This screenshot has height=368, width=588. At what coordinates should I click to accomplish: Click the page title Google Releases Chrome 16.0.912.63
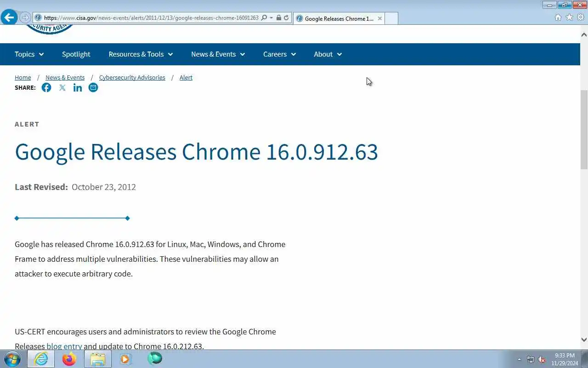tap(196, 152)
